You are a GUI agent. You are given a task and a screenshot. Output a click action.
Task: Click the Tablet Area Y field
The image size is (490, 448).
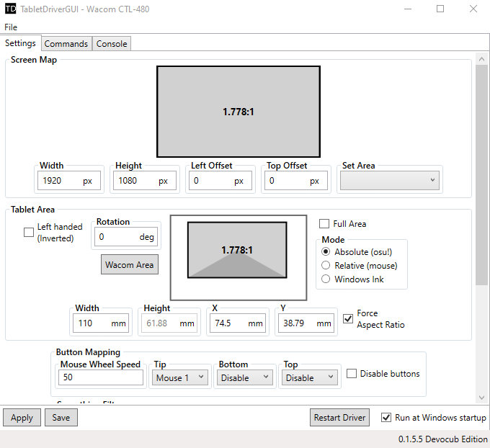tap(306, 323)
